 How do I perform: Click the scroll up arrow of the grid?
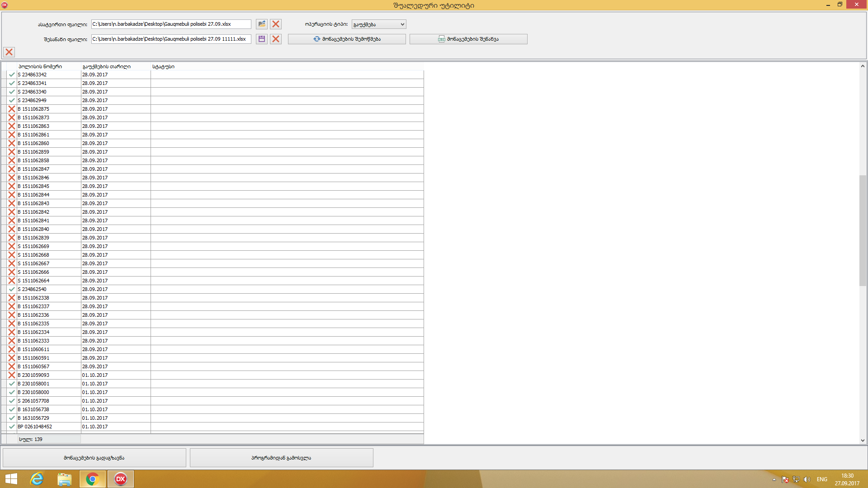(x=863, y=66)
